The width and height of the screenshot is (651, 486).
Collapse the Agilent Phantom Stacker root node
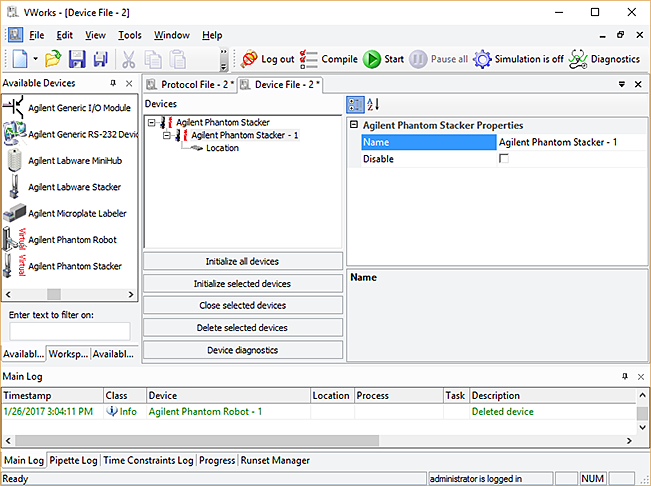(151, 123)
